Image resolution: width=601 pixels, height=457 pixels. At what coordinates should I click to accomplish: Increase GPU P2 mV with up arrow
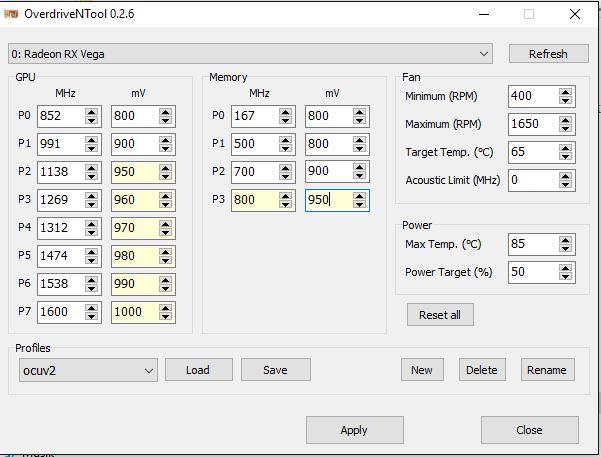(x=166, y=168)
